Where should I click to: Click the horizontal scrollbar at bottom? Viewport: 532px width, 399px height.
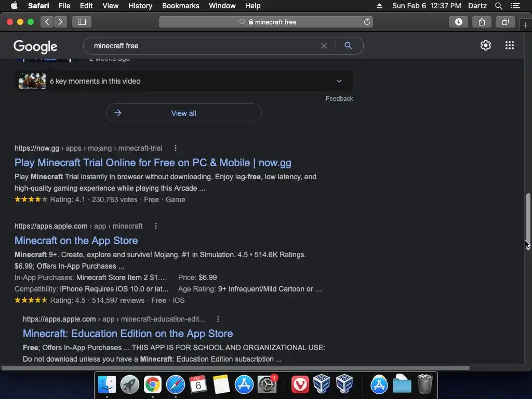tap(236, 368)
